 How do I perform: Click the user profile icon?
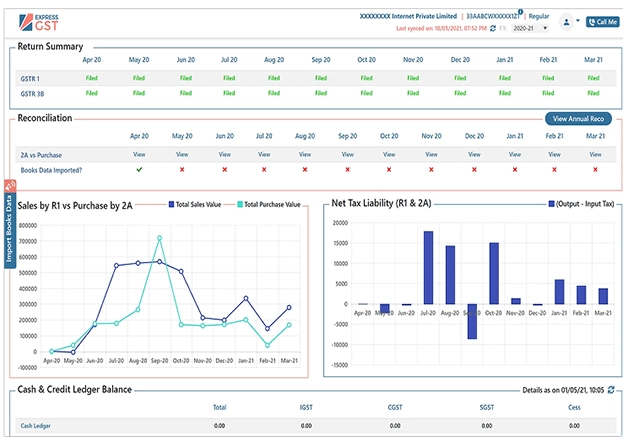point(567,21)
